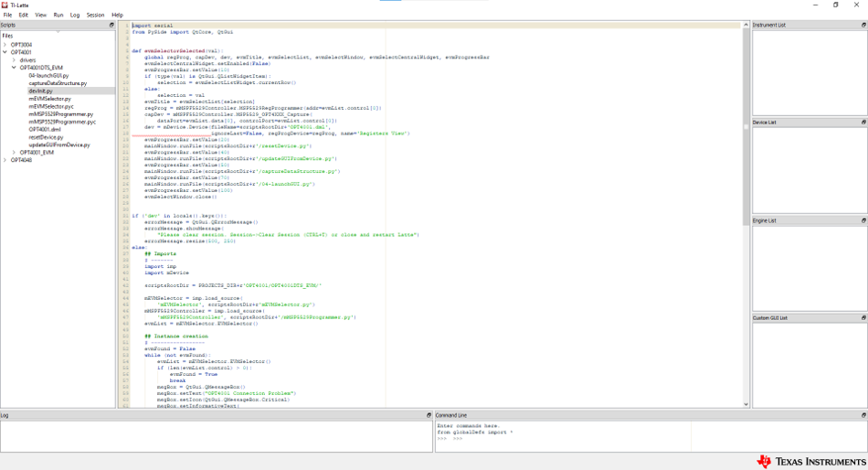Expand the OPT4048 folder

point(5,160)
